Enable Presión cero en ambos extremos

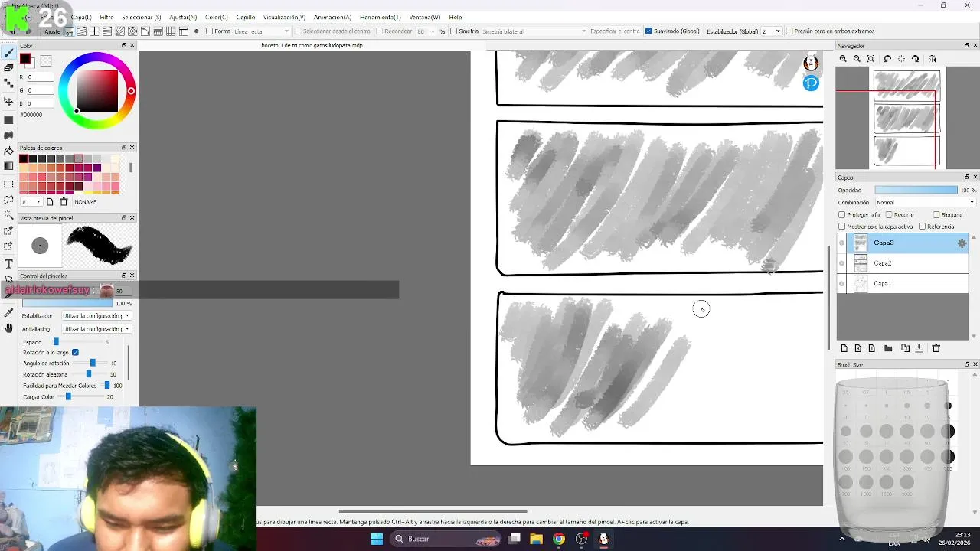click(789, 31)
